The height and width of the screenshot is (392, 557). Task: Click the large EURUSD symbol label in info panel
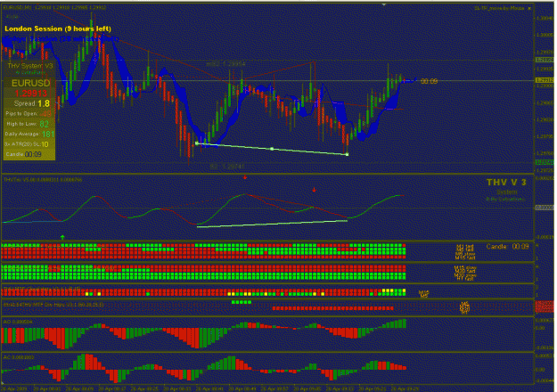coord(31,83)
